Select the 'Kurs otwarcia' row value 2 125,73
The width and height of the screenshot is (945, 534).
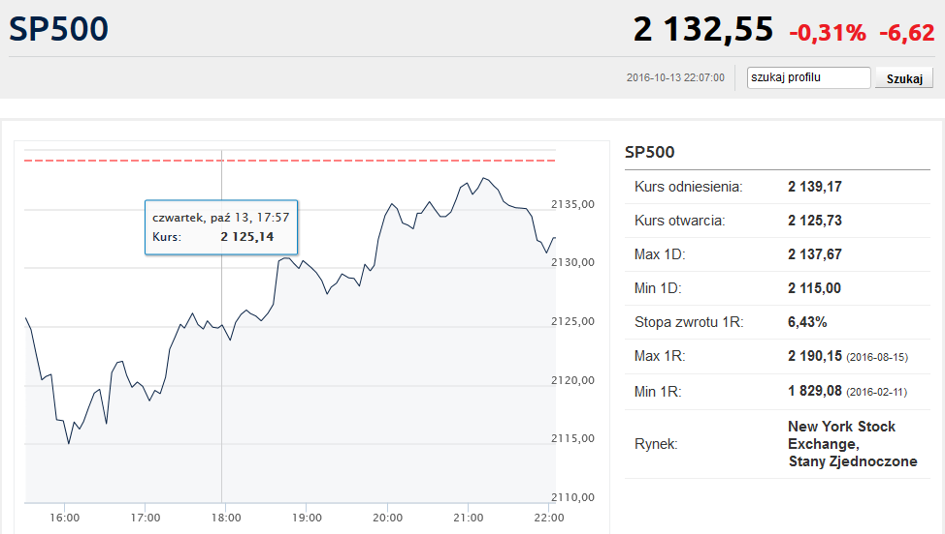tap(815, 220)
